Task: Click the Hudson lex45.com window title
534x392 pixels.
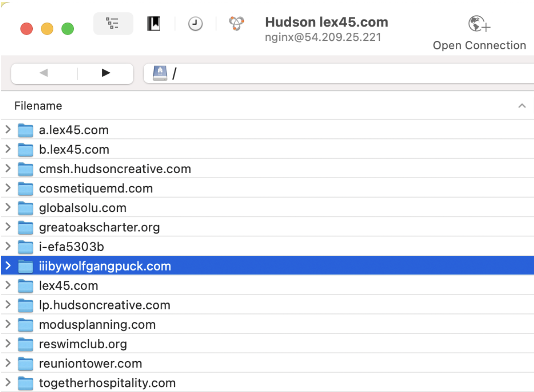Action: 326,22
